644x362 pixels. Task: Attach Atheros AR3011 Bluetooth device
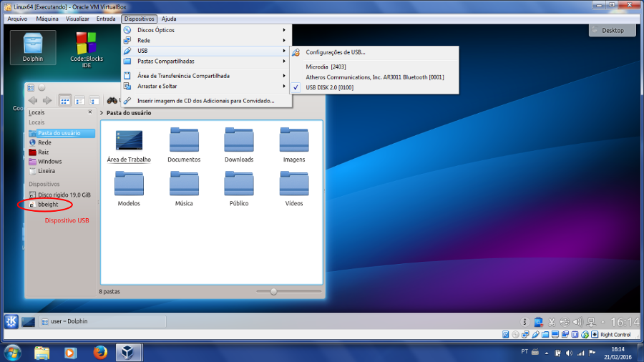point(374,77)
